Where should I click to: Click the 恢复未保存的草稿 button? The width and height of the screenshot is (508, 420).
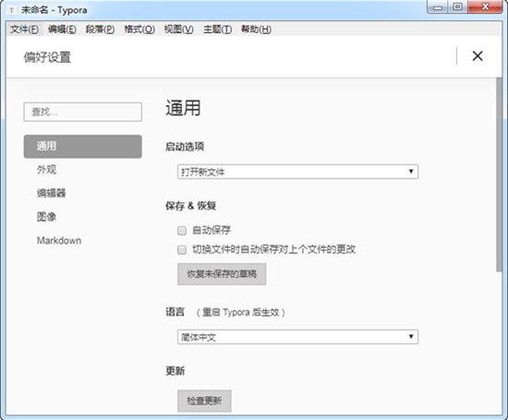coord(222,274)
